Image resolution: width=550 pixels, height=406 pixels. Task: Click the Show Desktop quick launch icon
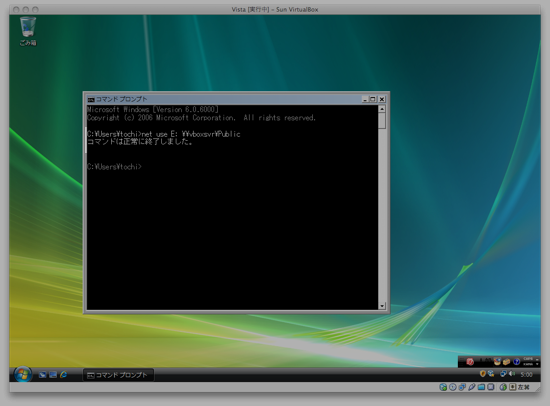click(x=43, y=375)
